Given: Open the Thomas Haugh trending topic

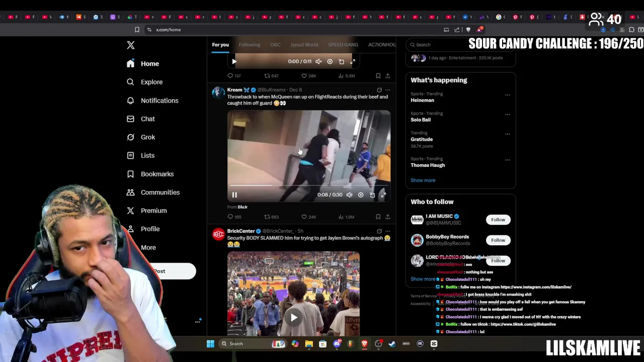Looking at the screenshot, I should pyautogui.click(x=428, y=165).
